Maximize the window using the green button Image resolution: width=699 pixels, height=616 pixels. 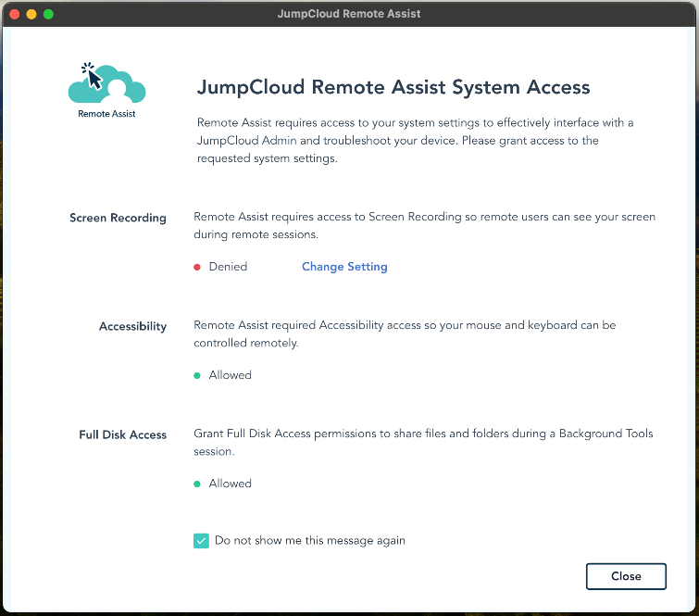(49, 14)
